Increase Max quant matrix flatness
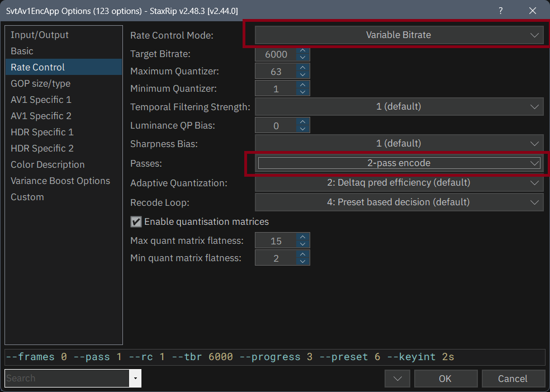The width and height of the screenshot is (550, 392). [x=303, y=237]
